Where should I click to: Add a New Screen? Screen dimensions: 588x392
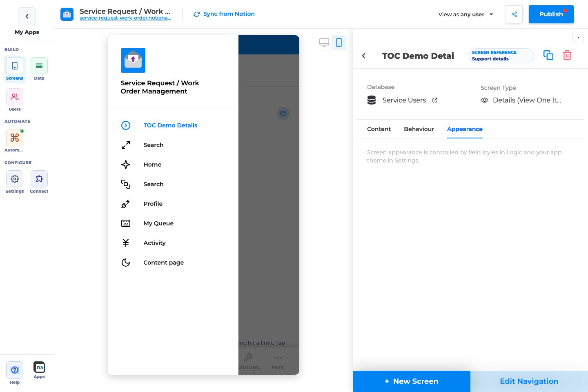coord(412,381)
